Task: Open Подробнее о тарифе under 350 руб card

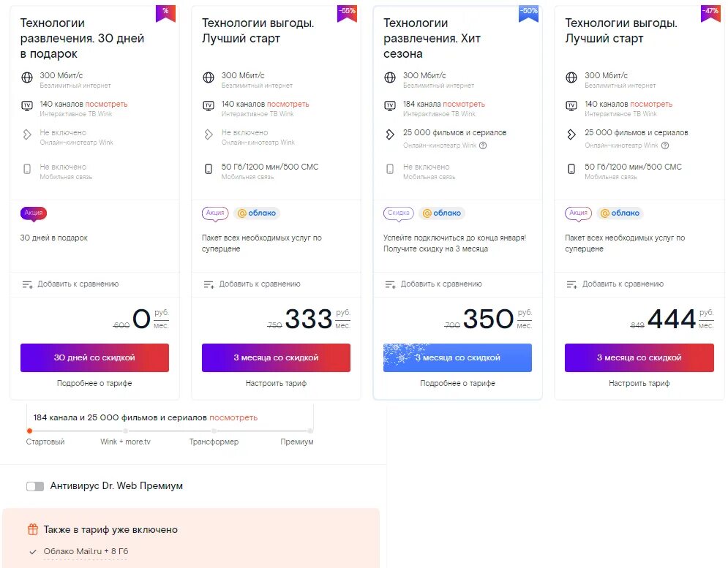Action: [457, 383]
